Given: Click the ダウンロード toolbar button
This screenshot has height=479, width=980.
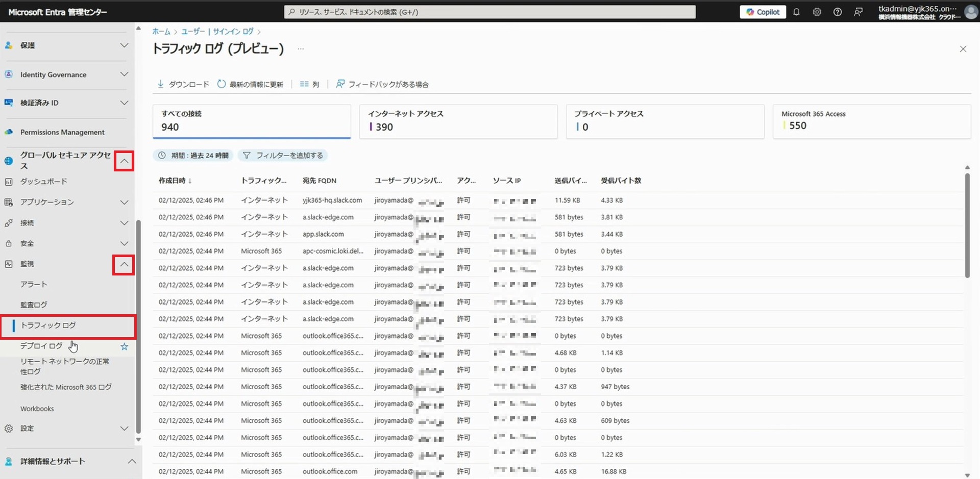Looking at the screenshot, I should click(183, 84).
